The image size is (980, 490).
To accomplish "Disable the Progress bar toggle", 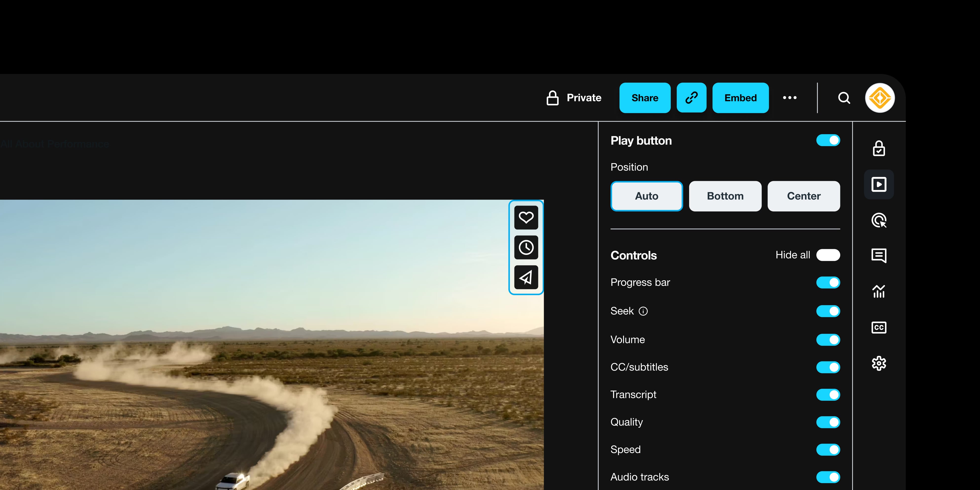I will click(828, 282).
